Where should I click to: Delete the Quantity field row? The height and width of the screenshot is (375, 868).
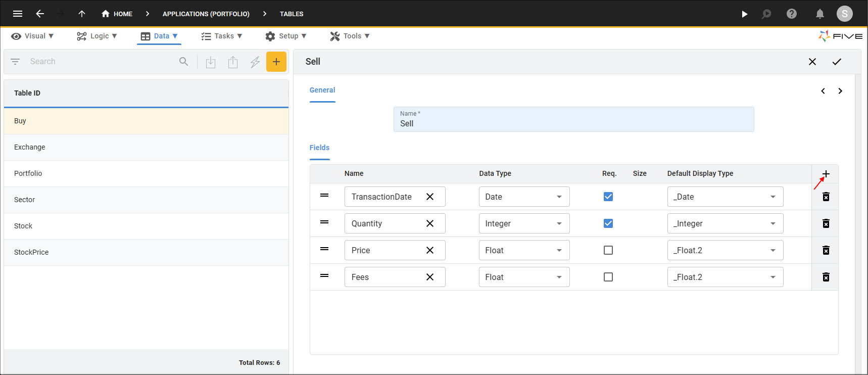[x=826, y=223]
